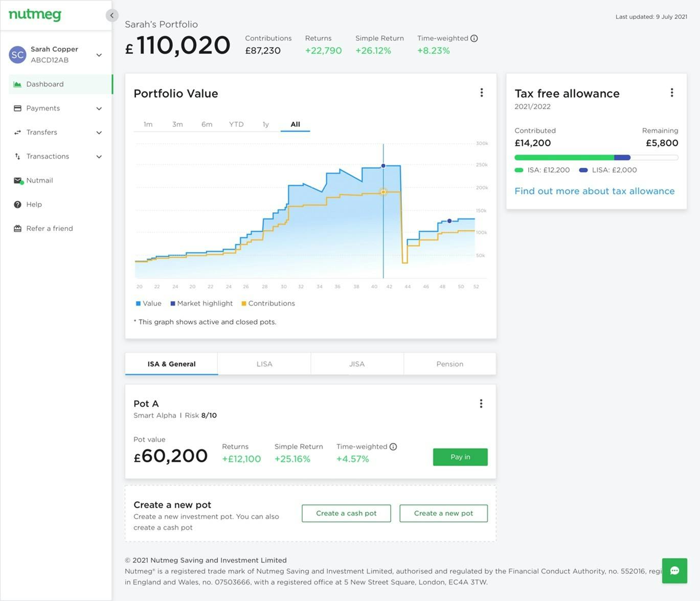Select the 3m chart range
700x601 pixels.
click(177, 124)
